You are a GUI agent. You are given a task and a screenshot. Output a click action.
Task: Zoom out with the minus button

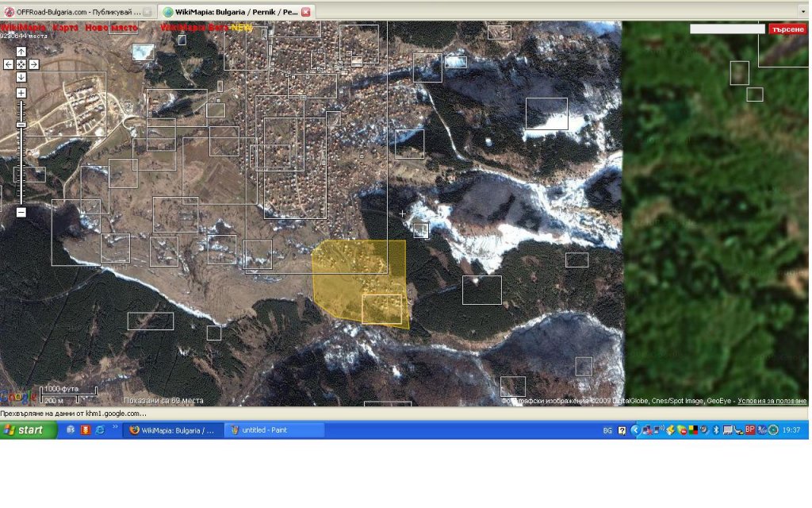coord(21,212)
